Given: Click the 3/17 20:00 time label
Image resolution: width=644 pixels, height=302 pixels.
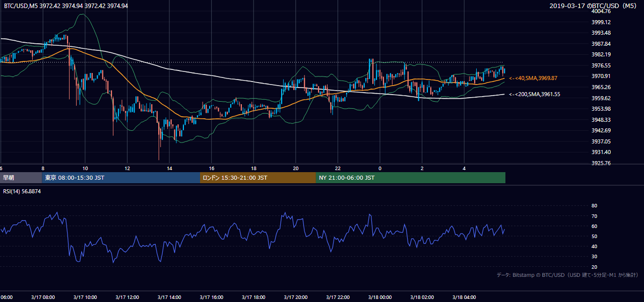Looking at the screenshot, I should pyautogui.click(x=295, y=297).
